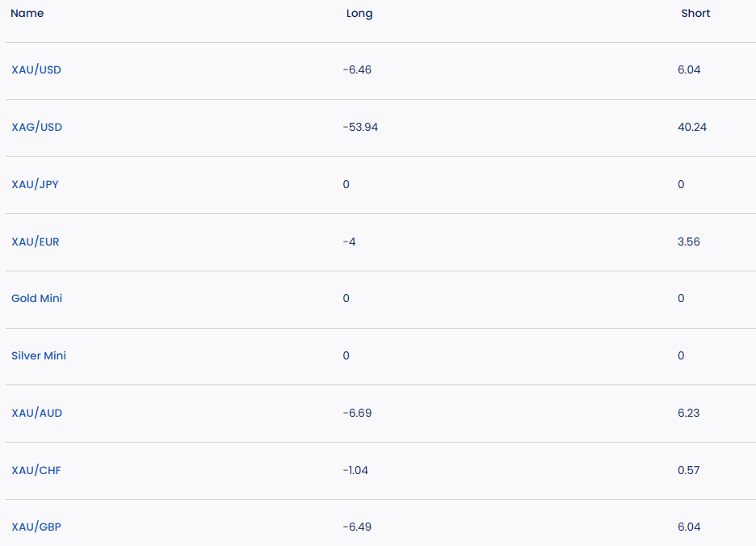Select the XAG/USD short value 40.24

point(692,128)
